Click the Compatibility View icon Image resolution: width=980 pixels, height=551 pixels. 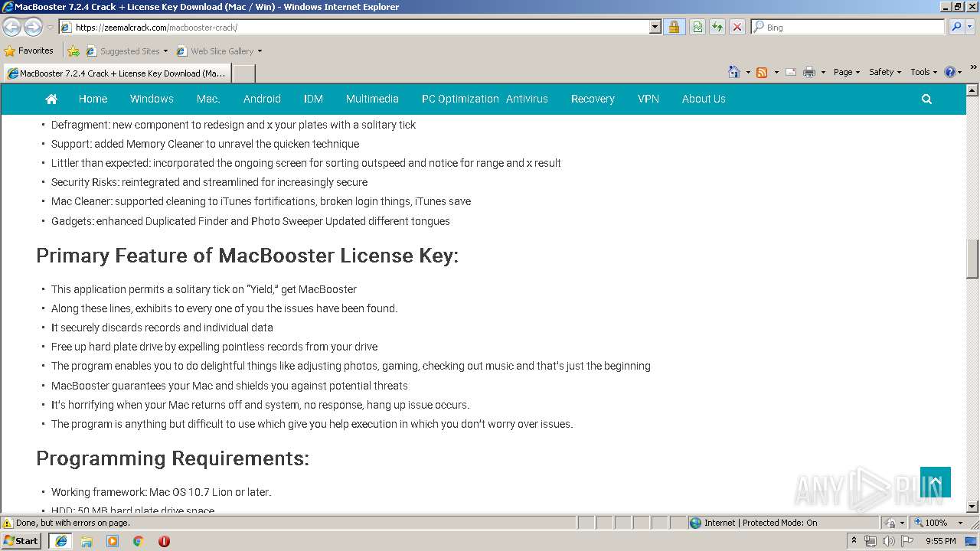click(x=697, y=27)
